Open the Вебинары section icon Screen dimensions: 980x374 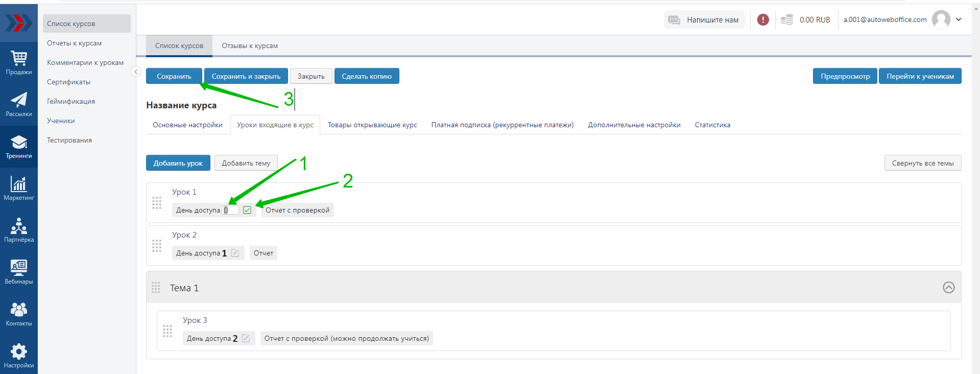click(19, 272)
